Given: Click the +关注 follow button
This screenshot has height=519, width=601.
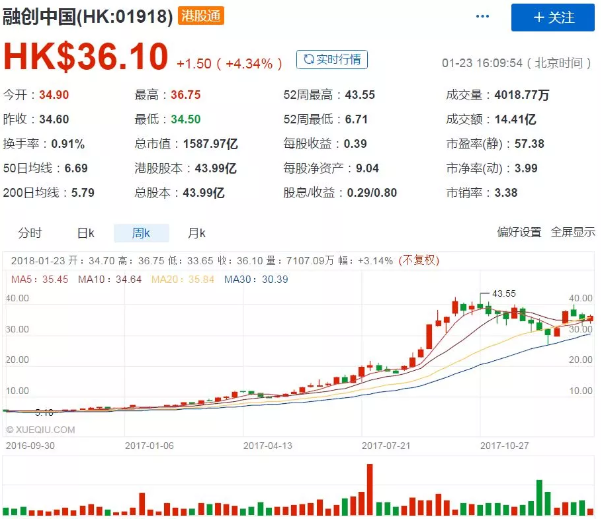Looking at the screenshot, I should click(x=552, y=17).
